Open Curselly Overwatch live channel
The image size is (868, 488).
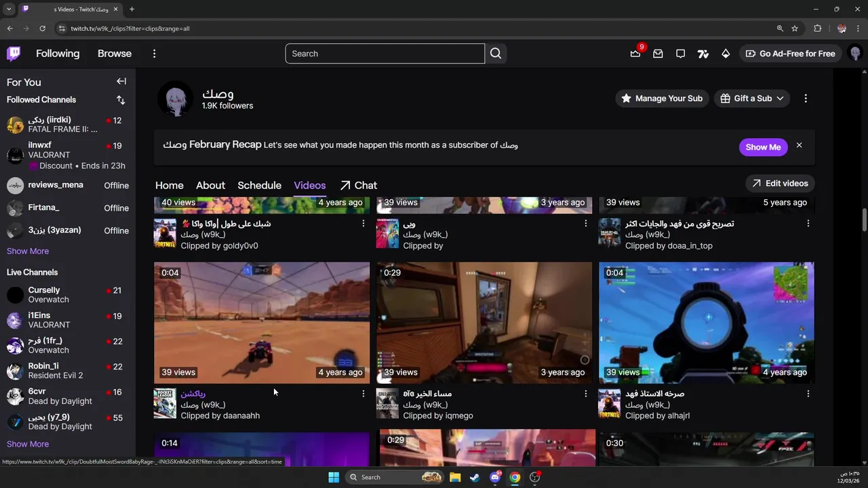(x=68, y=295)
